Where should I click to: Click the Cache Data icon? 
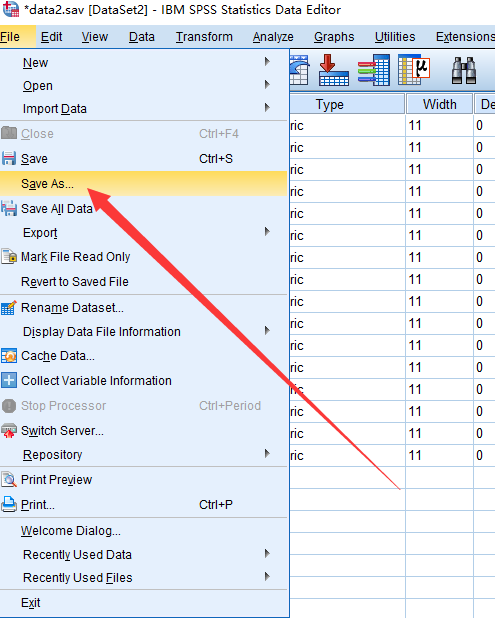click(9, 356)
